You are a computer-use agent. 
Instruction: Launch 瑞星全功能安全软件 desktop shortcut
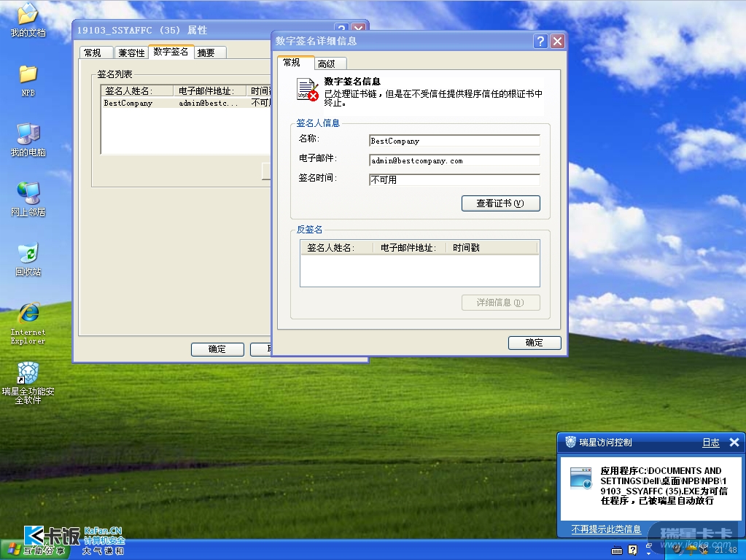(28, 383)
